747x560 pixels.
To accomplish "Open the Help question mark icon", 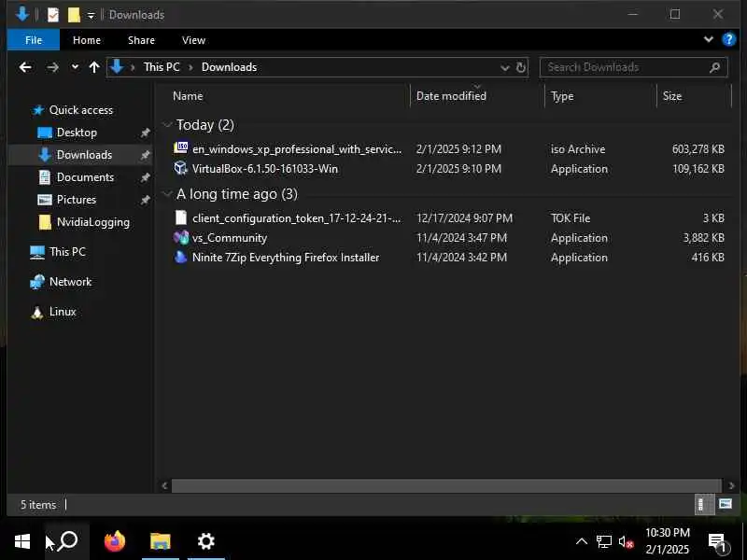I will click(x=729, y=39).
